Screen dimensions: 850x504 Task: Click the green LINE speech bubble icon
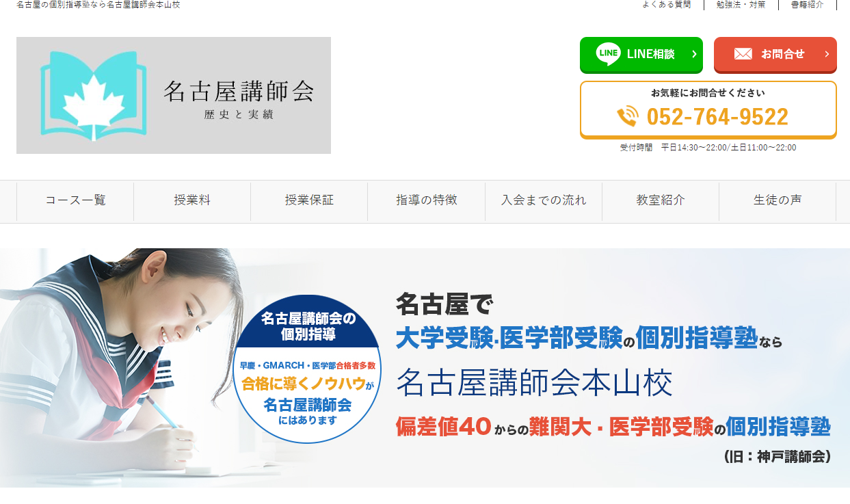608,54
